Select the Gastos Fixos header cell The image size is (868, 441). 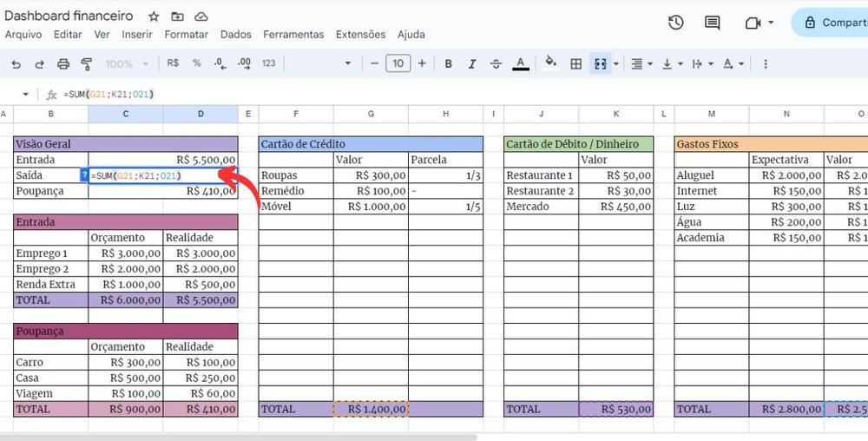771,144
